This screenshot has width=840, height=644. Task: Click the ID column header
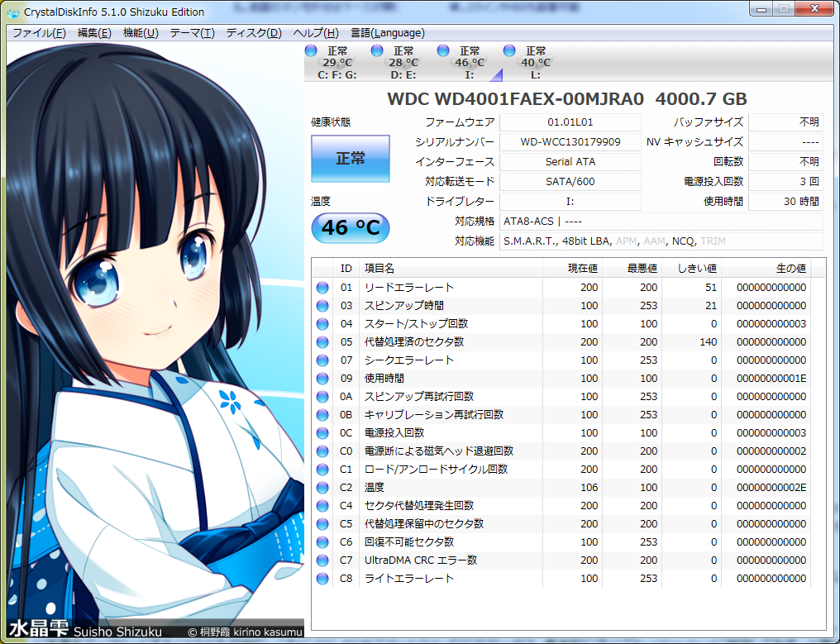[346, 269]
